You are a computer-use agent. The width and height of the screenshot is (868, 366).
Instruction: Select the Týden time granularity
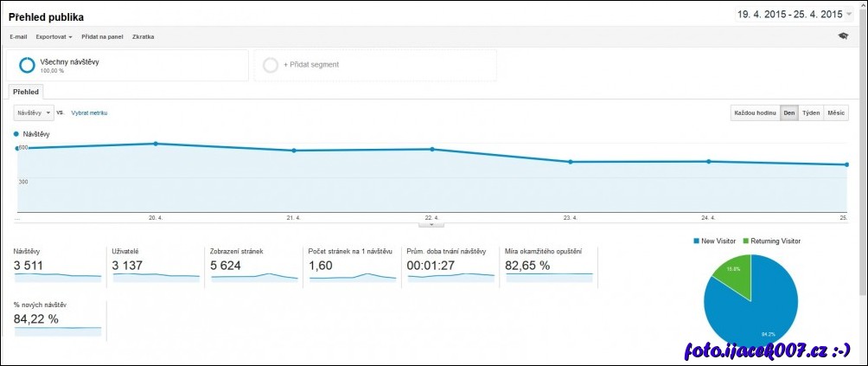click(x=810, y=113)
